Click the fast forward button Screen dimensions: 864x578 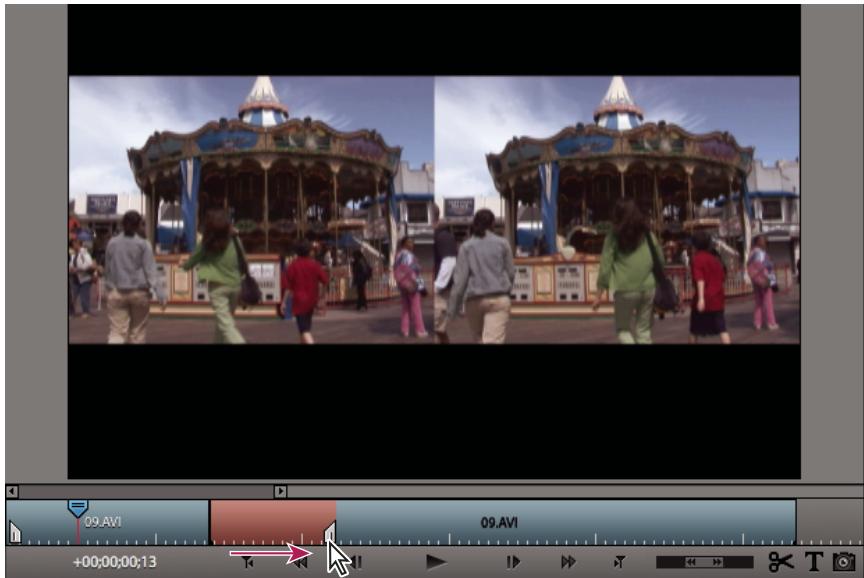[568, 562]
